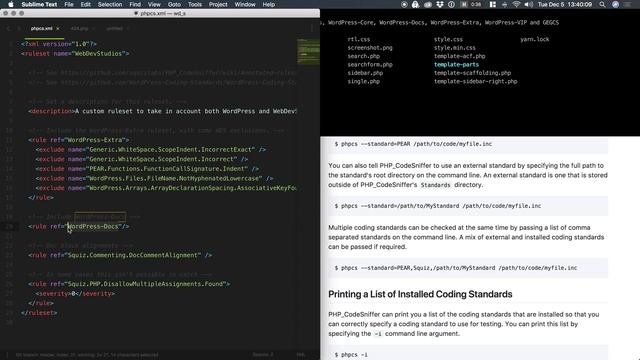
Task: Switch to the untitled tab
Action: click(x=115, y=29)
